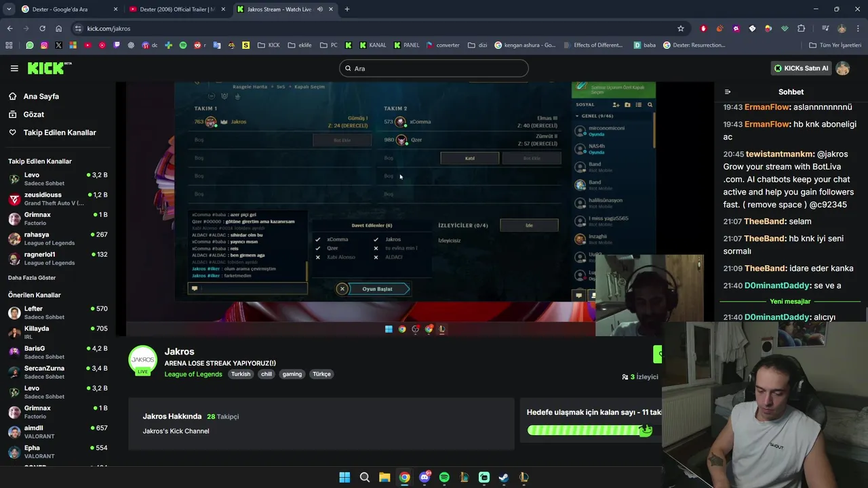The width and height of the screenshot is (868, 488).
Task: Open ragnerlol1 channel in sidebar
Action: pyautogui.click(x=58, y=258)
